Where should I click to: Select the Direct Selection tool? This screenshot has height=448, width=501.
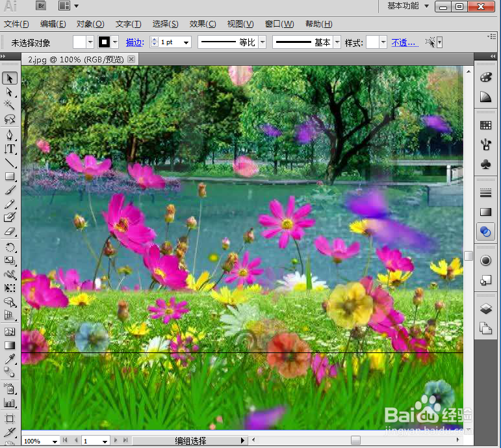(x=10, y=92)
